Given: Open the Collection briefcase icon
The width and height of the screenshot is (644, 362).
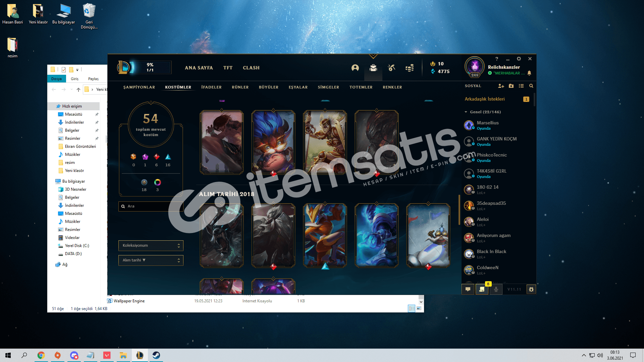Looking at the screenshot, I should 373,68.
